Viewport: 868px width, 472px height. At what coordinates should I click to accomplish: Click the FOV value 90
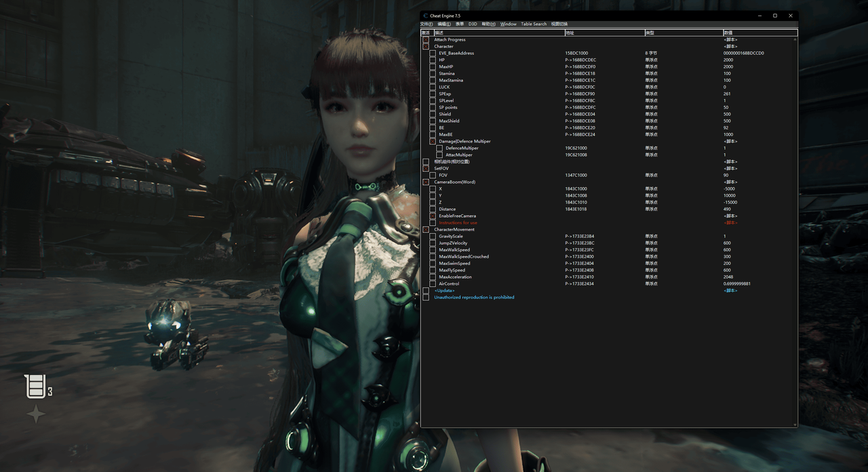pos(726,175)
